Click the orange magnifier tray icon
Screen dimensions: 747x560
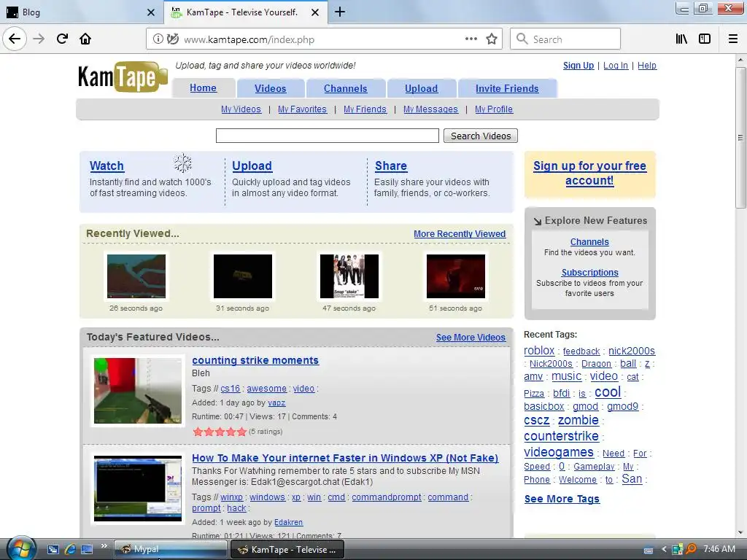tap(691, 549)
